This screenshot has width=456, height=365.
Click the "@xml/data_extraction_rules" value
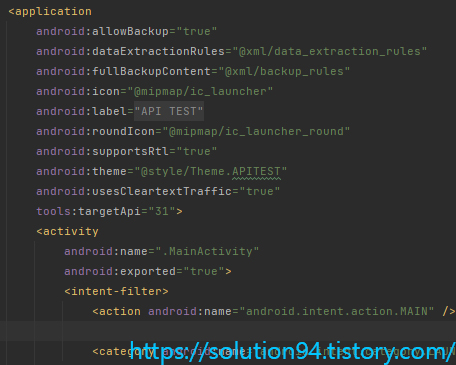pos(329,51)
